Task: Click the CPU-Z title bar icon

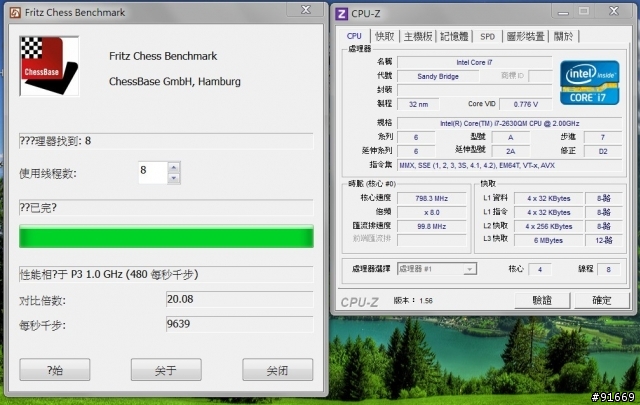Action: point(341,13)
